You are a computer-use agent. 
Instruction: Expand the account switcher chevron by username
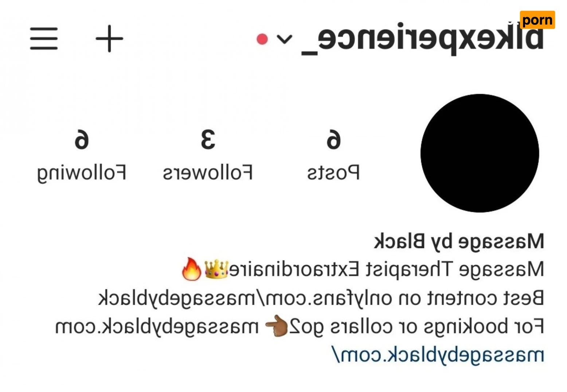pos(284,39)
